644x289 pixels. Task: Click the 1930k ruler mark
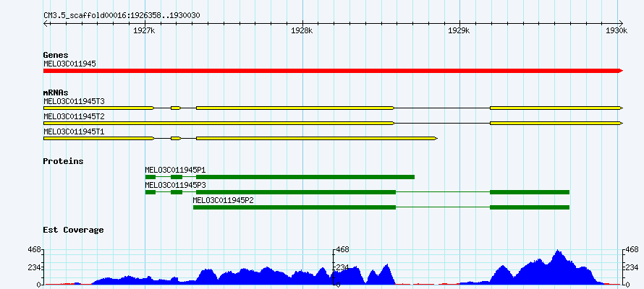click(617, 31)
